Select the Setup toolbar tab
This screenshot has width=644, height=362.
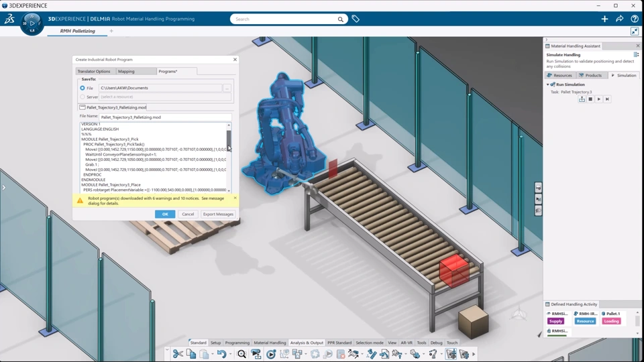(x=215, y=343)
